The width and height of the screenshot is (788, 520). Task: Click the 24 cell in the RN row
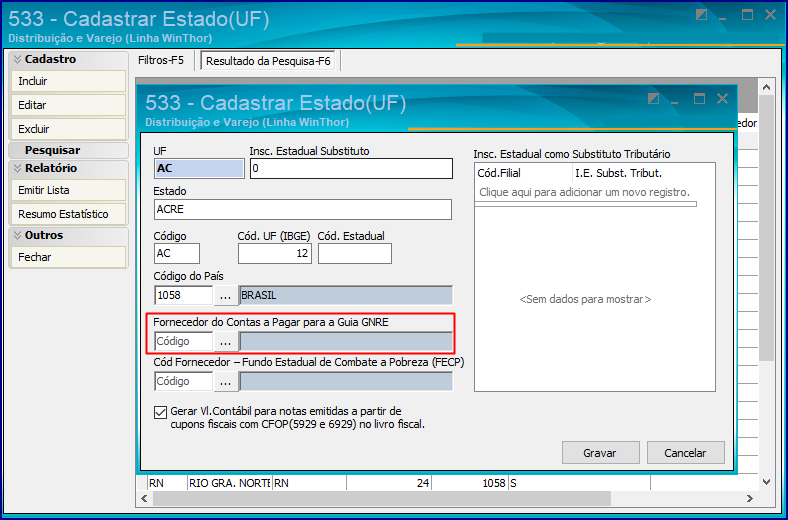point(389,483)
